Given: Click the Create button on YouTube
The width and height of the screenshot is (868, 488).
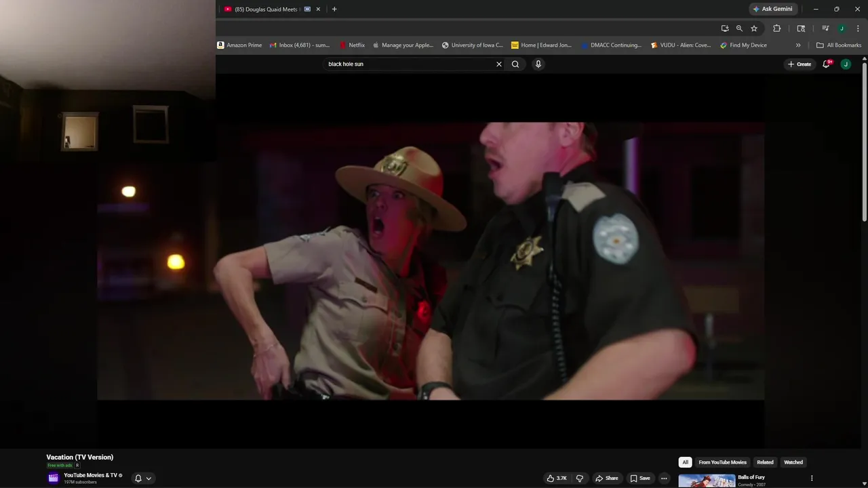Looking at the screenshot, I should (x=800, y=64).
